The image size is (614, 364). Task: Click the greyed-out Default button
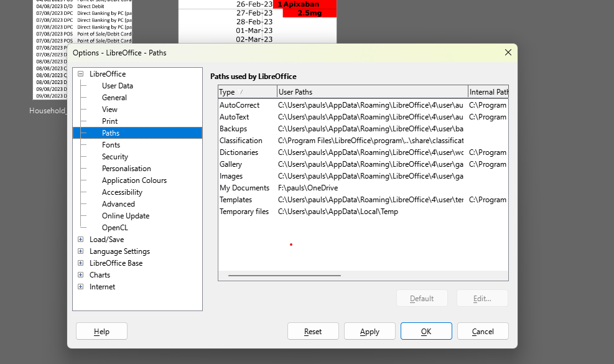click(x=422, y=299)
